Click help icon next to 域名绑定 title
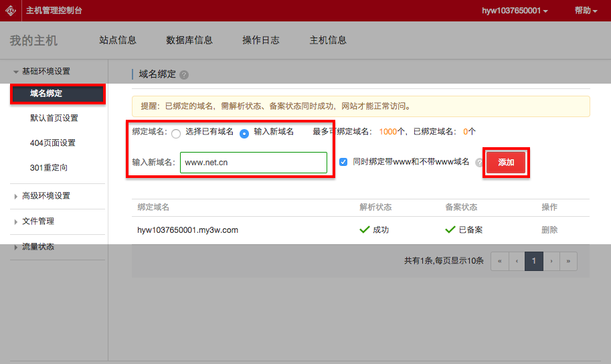 (184, 75)
